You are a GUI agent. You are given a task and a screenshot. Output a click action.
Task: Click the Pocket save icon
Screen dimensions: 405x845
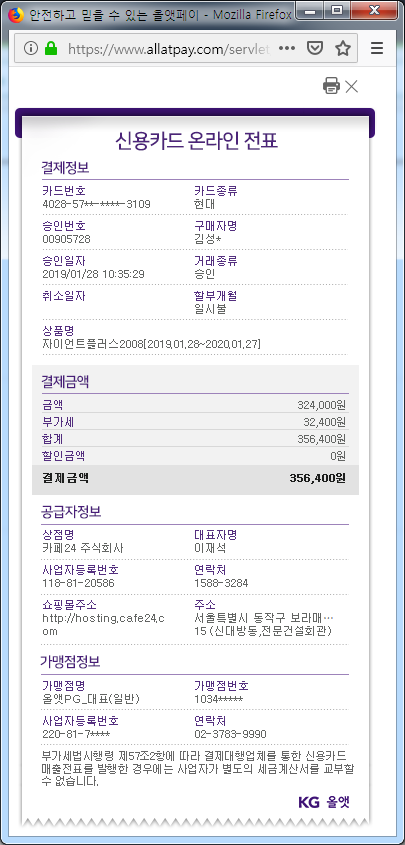click(315, 49)
